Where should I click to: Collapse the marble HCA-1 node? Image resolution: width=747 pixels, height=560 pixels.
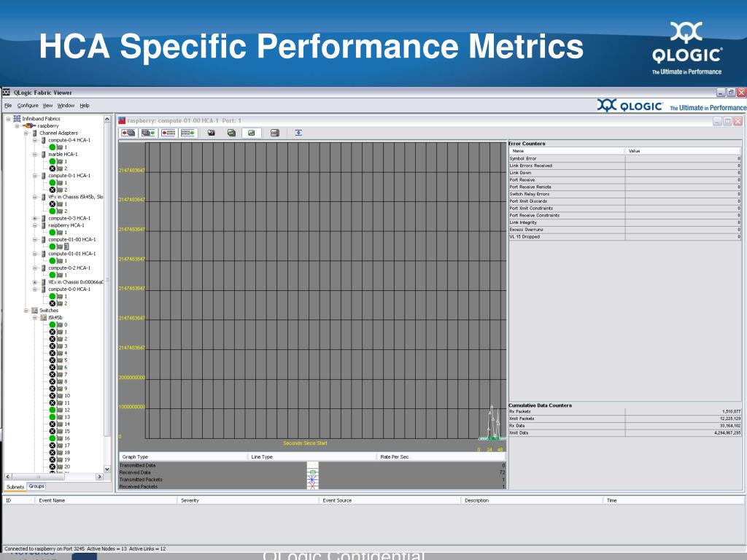35,155
